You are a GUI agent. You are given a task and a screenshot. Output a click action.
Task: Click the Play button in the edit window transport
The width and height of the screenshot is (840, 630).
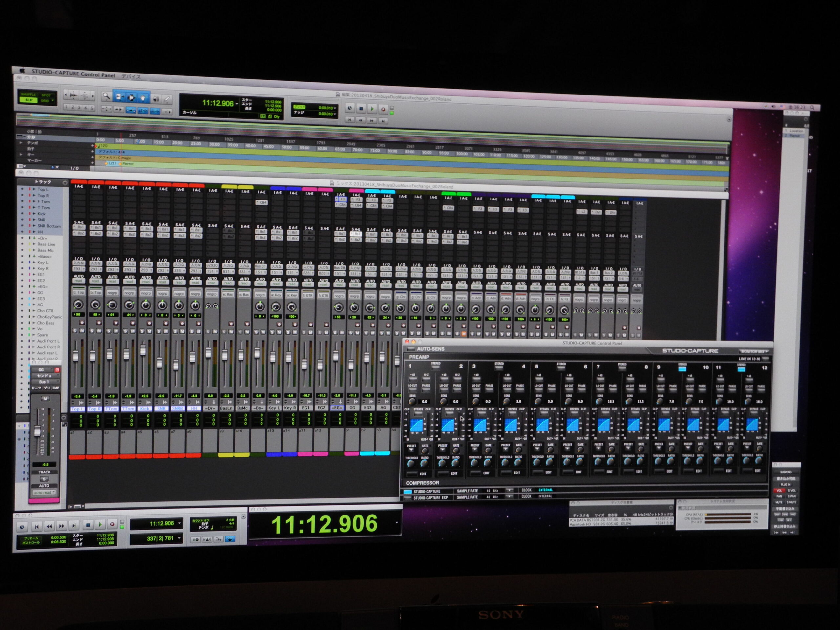(372, 109)
